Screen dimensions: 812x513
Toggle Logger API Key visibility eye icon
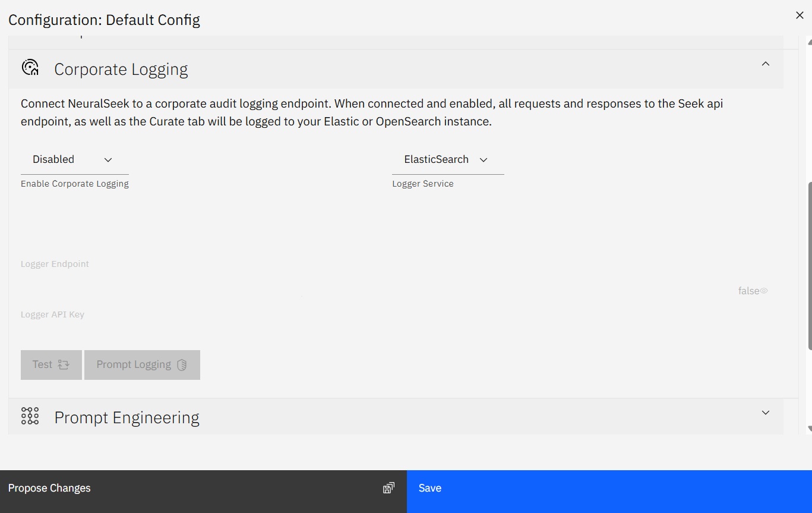(764, 291)
